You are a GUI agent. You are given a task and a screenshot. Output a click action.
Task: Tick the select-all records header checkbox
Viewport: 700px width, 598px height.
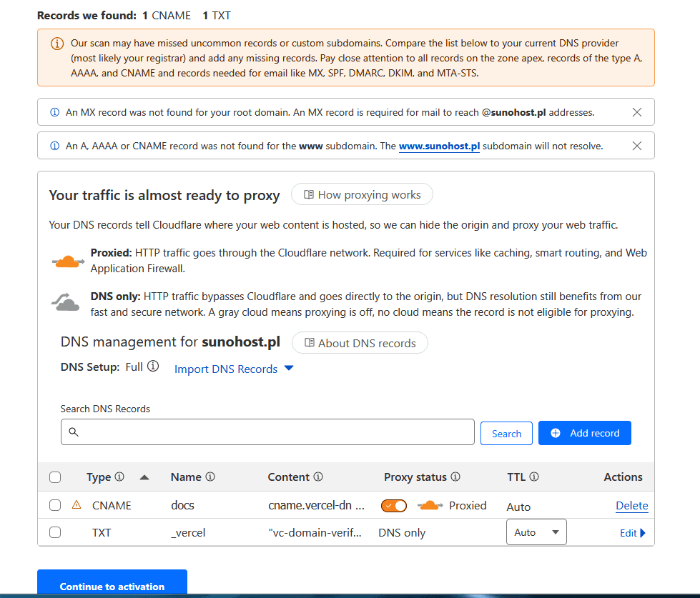tap(55, 477)
